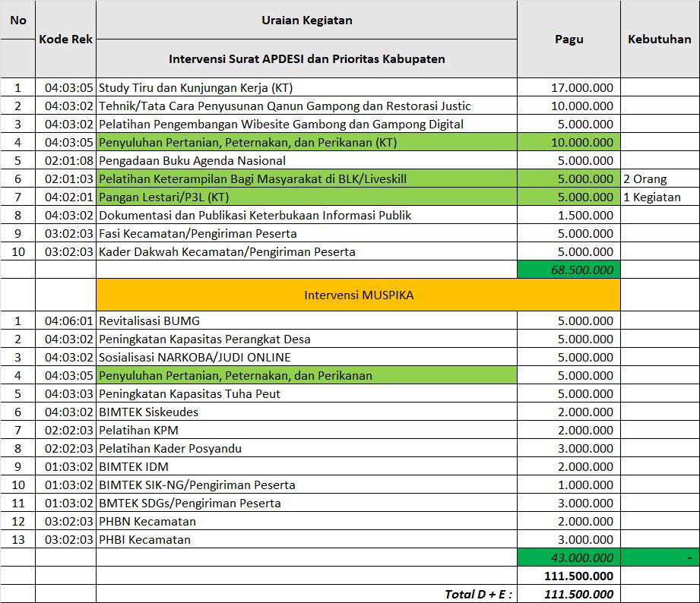The width and height of the screenshot is (700, 603).
Task: Select the green "Pangan Lestari/P3L (KT)" cell
Action: [x=306, y=197]
